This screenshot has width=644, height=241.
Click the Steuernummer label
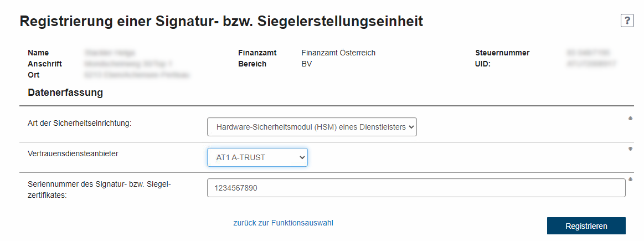coord(502,53)
